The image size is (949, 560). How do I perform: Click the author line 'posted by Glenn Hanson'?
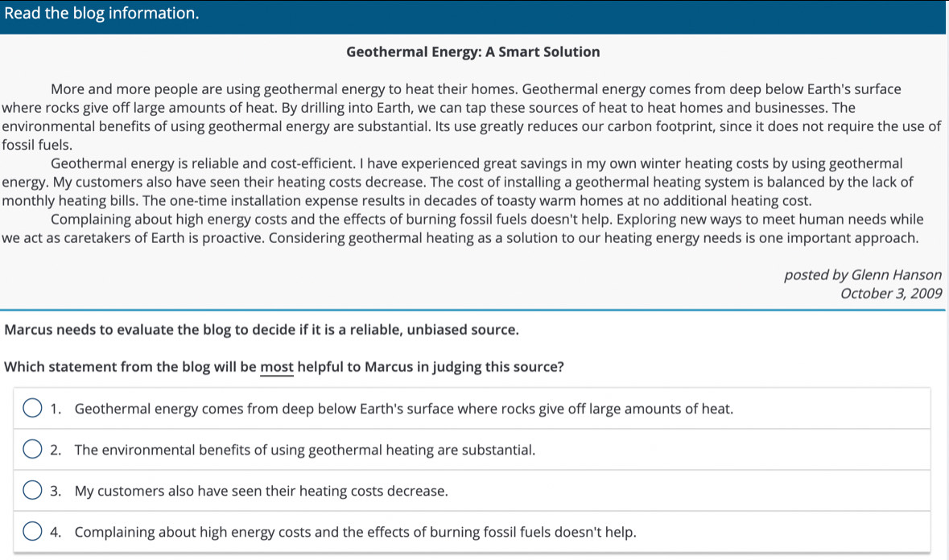click(863, 274)
